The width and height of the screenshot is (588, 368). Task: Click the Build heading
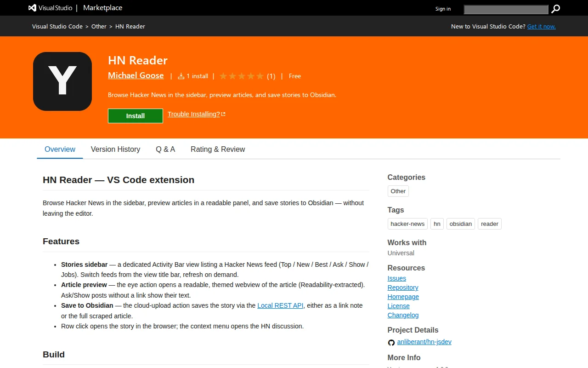click(54, 355)
